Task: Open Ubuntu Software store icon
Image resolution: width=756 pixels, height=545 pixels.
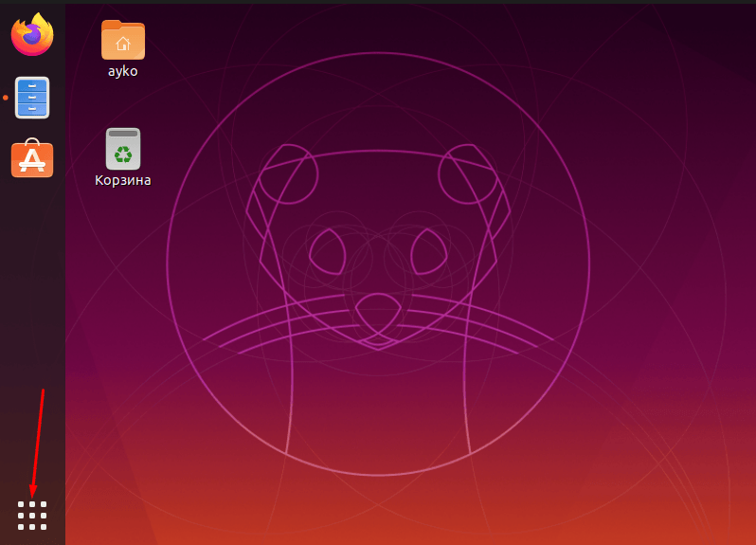Action: tap(32, 157)
